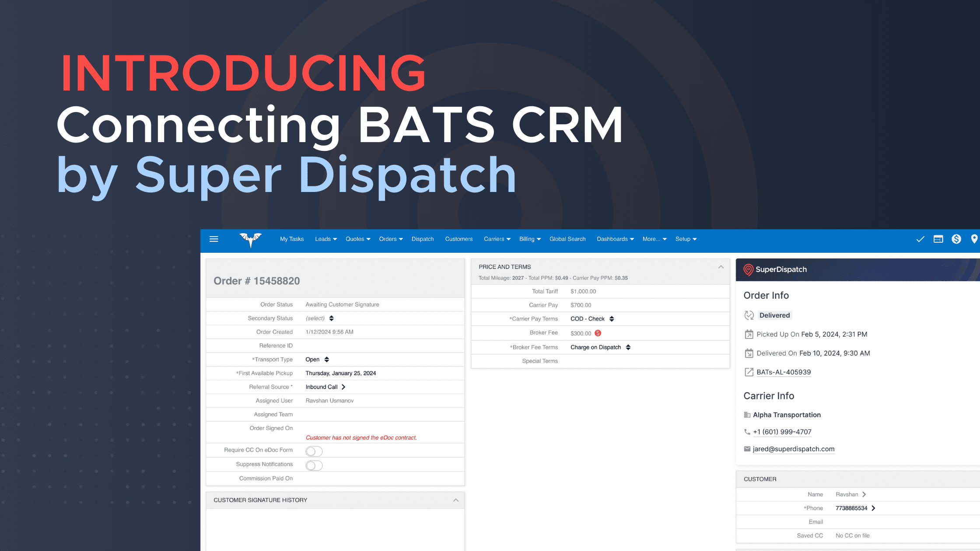
Task: Click the checkmark icon in navbar
Action: 920,239
